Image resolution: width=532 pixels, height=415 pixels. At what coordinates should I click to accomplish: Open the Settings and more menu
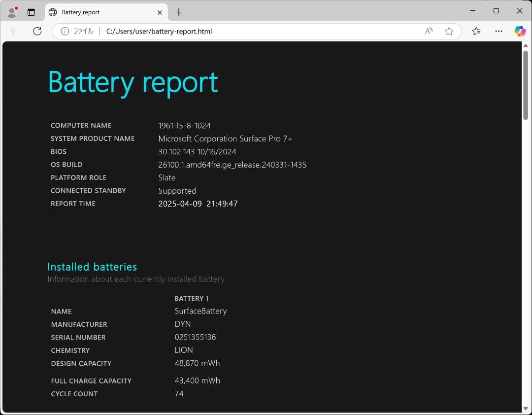(499, 31)
